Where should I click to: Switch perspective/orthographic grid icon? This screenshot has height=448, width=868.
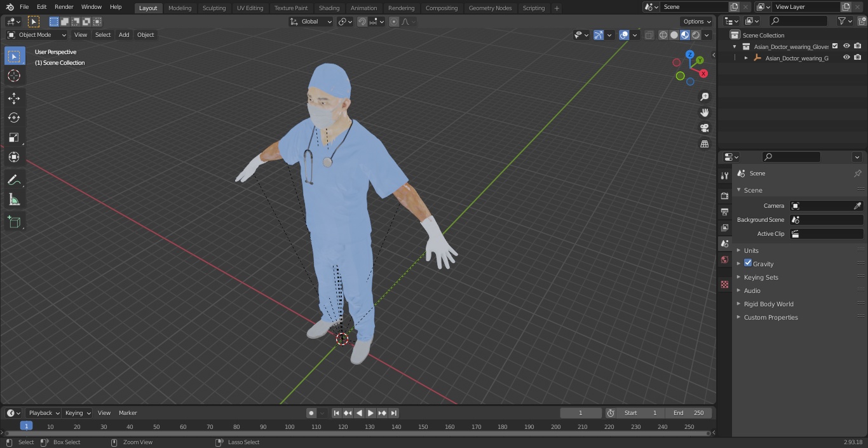(704, 144)
